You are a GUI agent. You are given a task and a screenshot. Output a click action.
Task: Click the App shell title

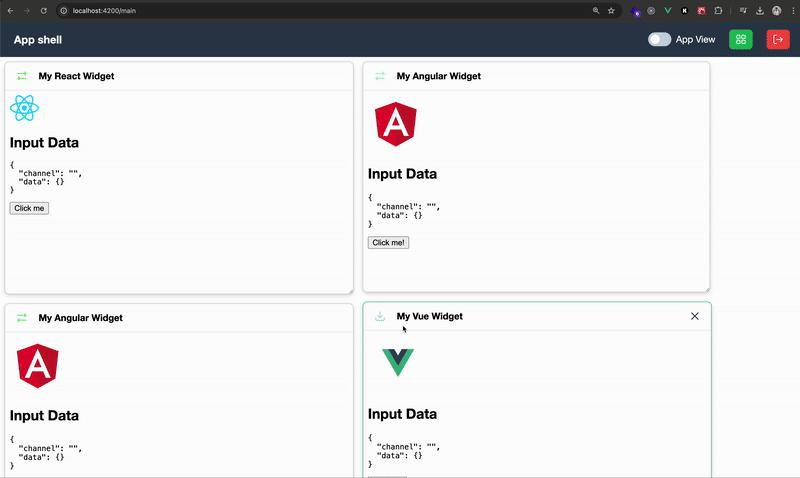point(38,40)
